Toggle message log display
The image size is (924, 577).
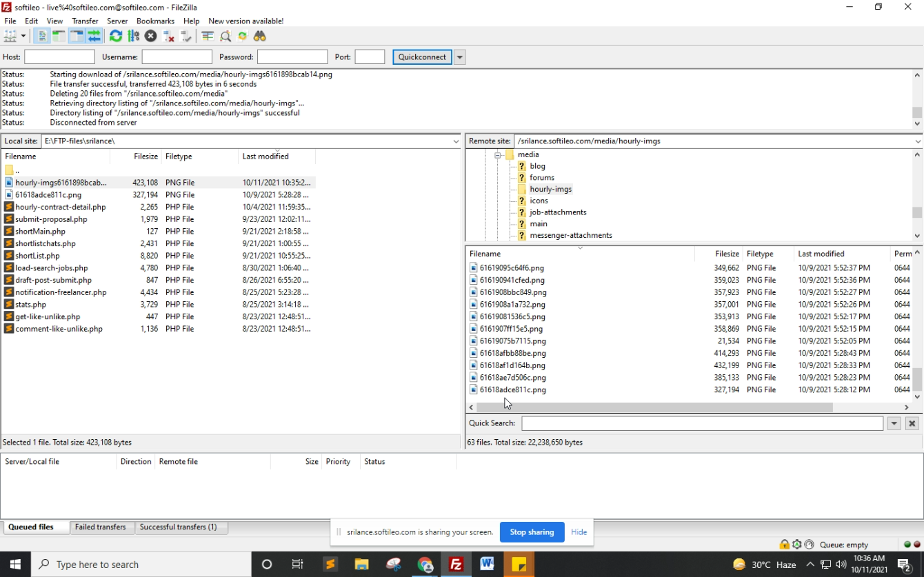tap(42, 37)
